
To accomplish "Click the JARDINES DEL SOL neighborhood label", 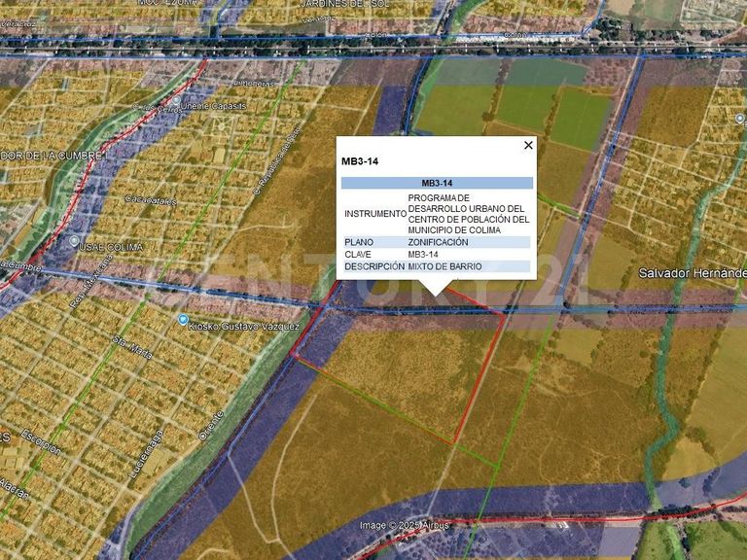I will click(x=345, y=3).
